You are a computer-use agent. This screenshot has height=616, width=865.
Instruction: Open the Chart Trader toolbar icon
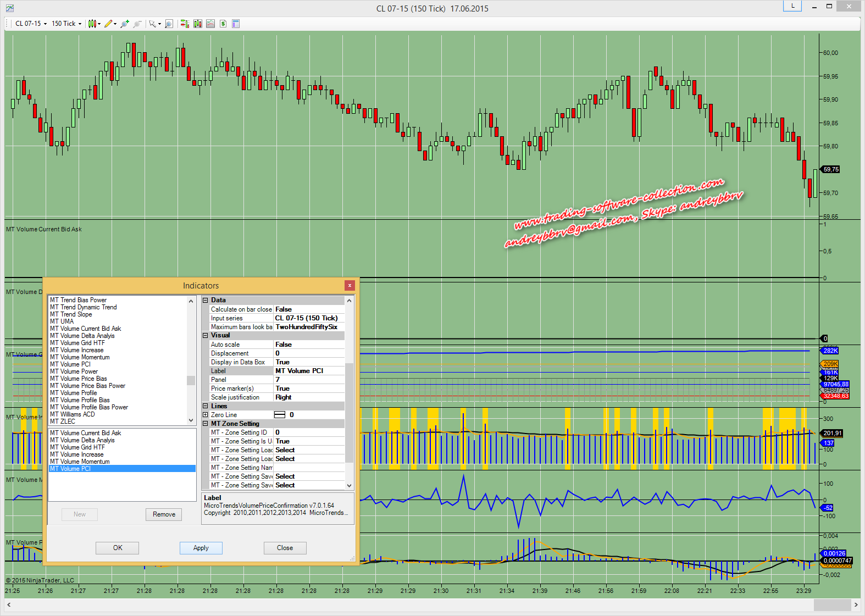pos(185,24)
